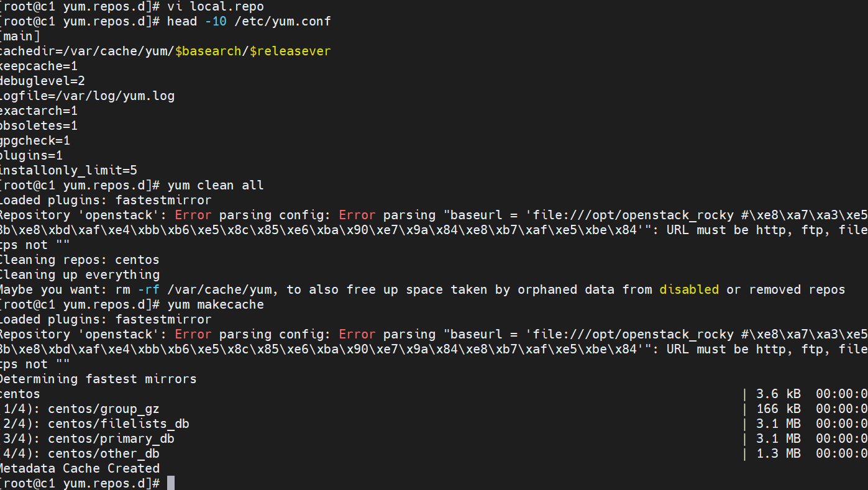
Task: Click the yellow '$releasever' variable
Action: click(x=290, y=51)
